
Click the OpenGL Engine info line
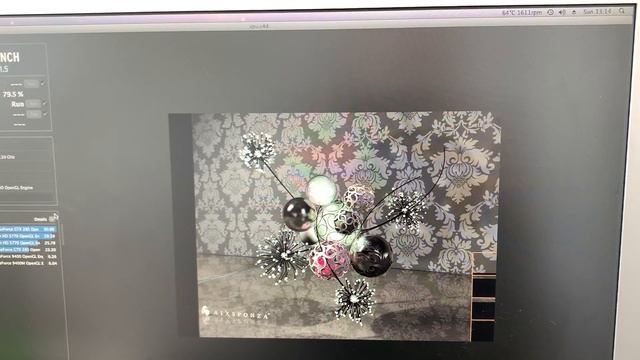pos(16,188)
